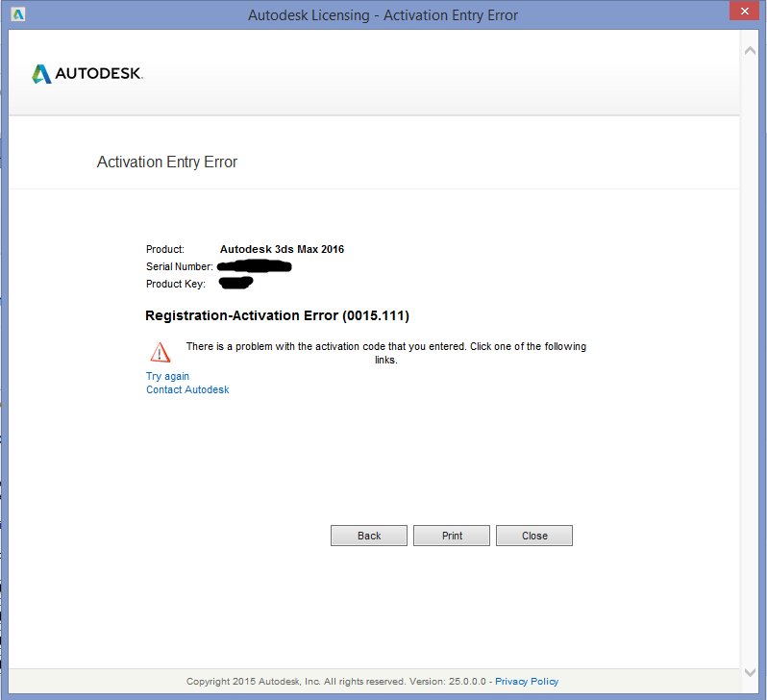Image resolution: width=767 pixels, height=700 pixels.
Task: Click the Activation Entry Error heading
Action: [x=167, y=162]
